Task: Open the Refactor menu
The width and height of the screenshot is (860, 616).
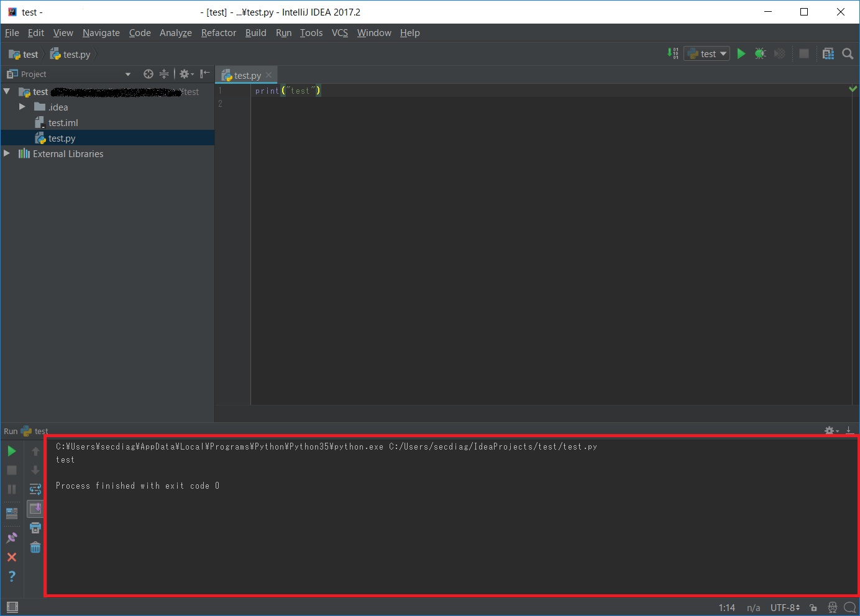Action: point(218,33)
